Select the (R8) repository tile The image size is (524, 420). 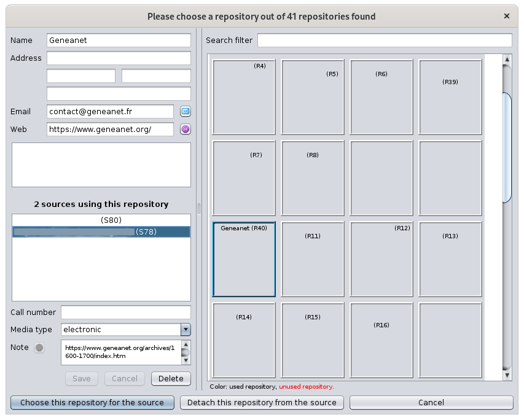pyautogui.click(x=313, y=178)
